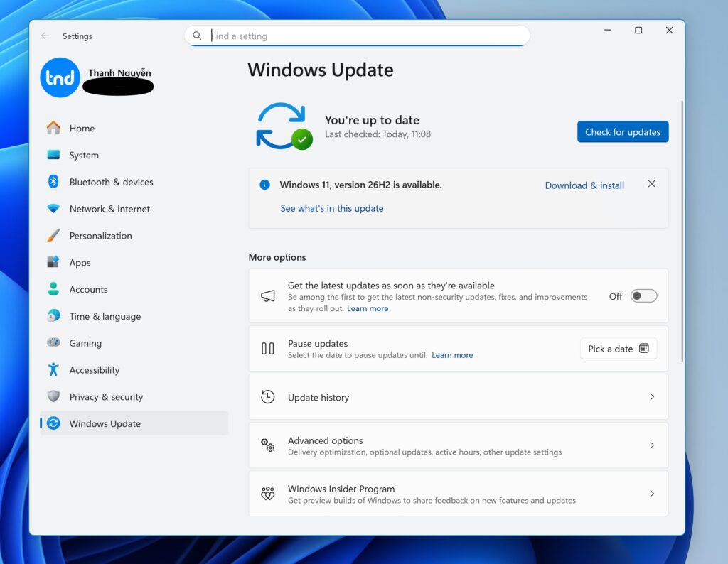This screenshot has width=728, height=564.
Task: Click the Gaming controller icon
Action: click(x=53, y=342)
